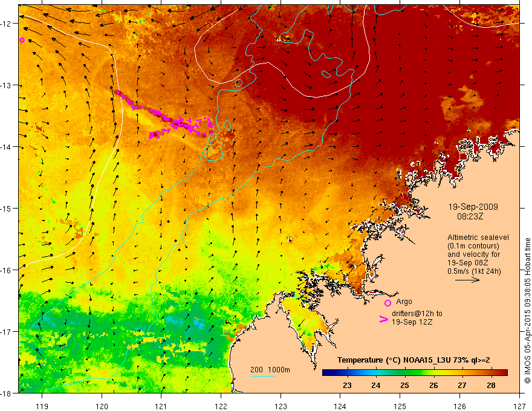Click the 'and velocity for' caption line
The width and height of the screenshot is (532, 411).
coord(474,254)
